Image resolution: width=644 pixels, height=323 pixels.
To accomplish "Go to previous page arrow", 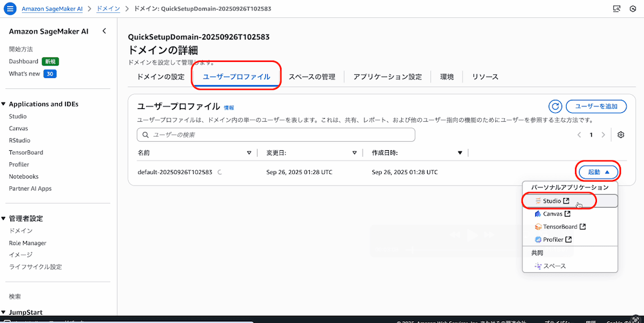I will click(x=579, y=135).
